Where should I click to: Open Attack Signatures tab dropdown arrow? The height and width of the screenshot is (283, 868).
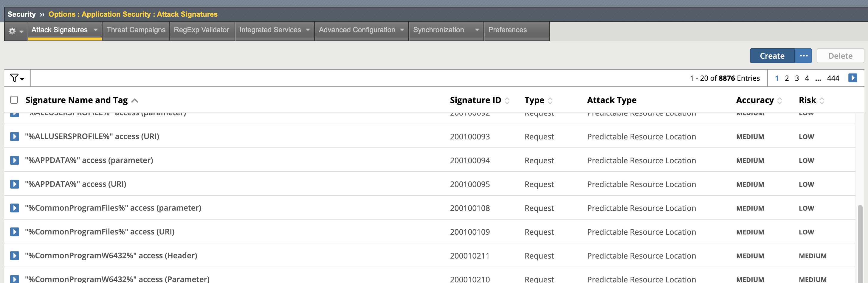(96, 30)
